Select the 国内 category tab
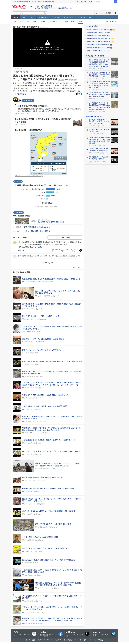 (x=21, y=22)
